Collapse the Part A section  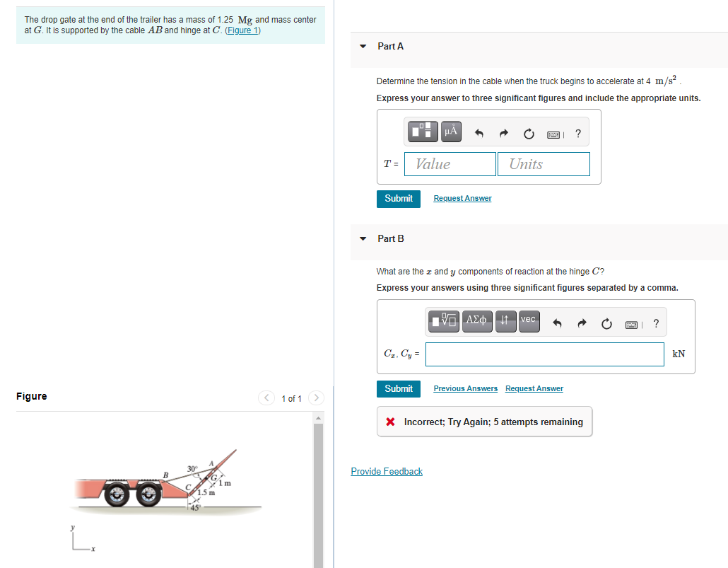[363, 47]
